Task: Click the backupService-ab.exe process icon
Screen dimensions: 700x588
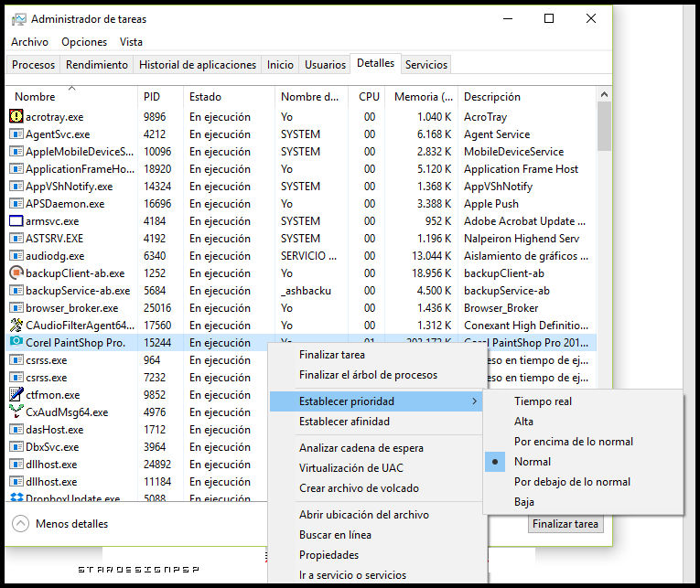Action: point(16,291)
